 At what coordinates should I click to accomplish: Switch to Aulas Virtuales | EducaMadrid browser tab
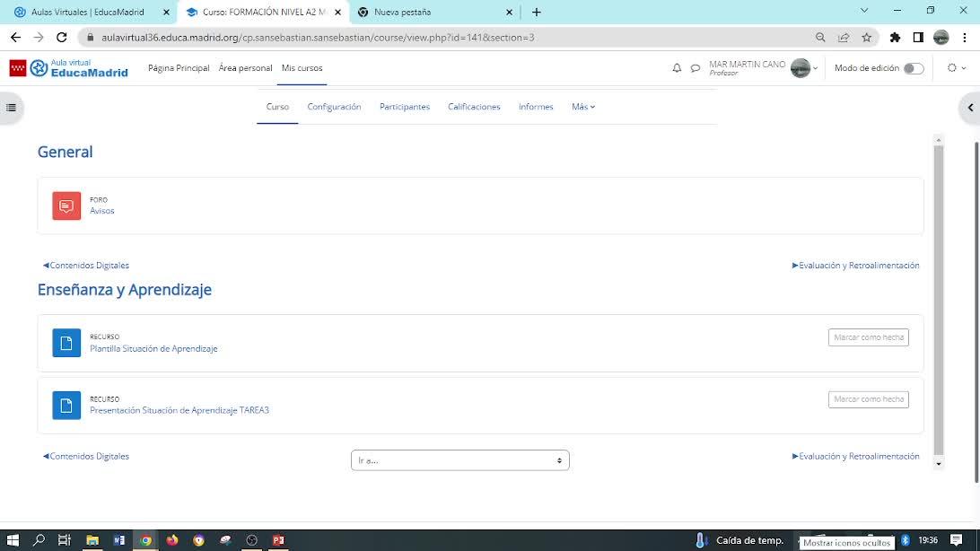88,12
